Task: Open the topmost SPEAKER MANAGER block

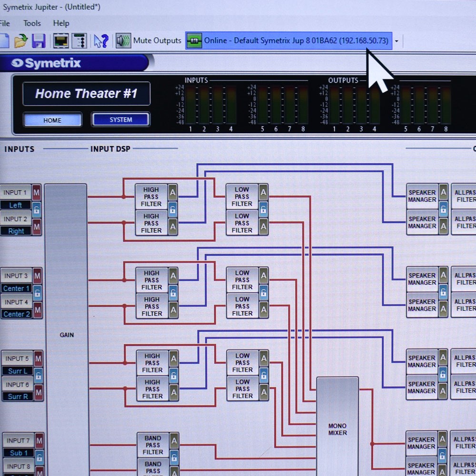Action: [422, 196]
